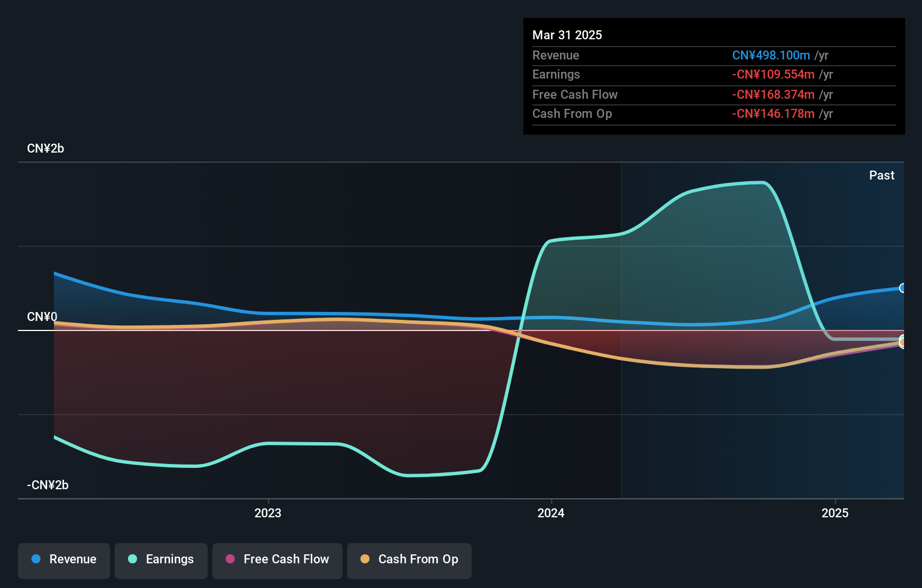Click the 2024 x-axis label
The height and width of the screenshot is (588, 922).
(x=551, y=513)
